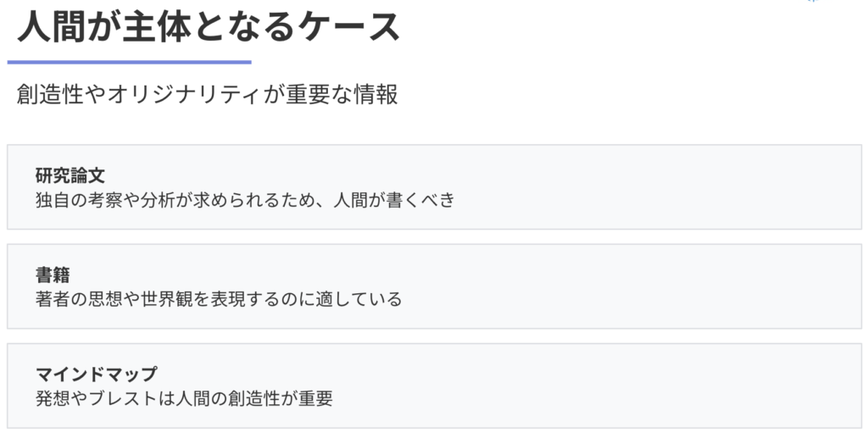
Task: Click the word 独自 in the 研究論文 card
Action: [53, 199]
